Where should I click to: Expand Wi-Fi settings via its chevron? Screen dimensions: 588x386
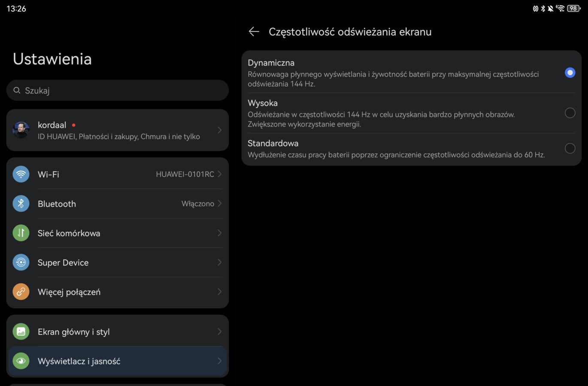(219, 174)
